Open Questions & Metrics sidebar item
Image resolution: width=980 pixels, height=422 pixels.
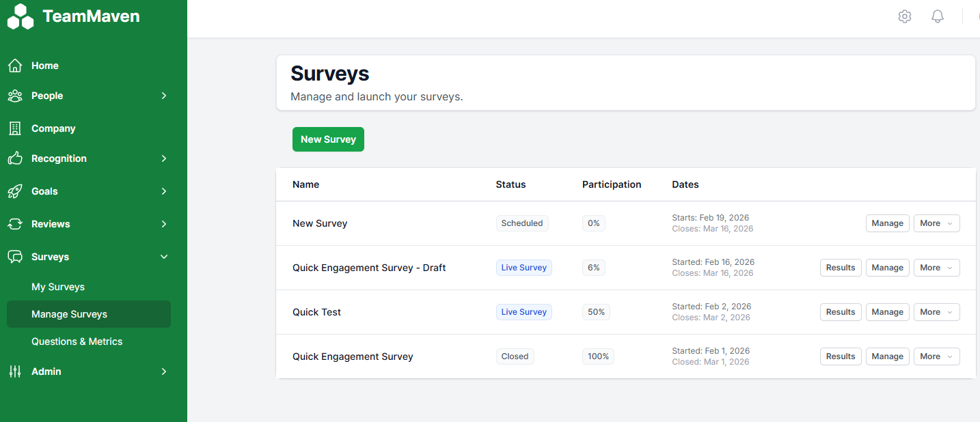[77, 341]
